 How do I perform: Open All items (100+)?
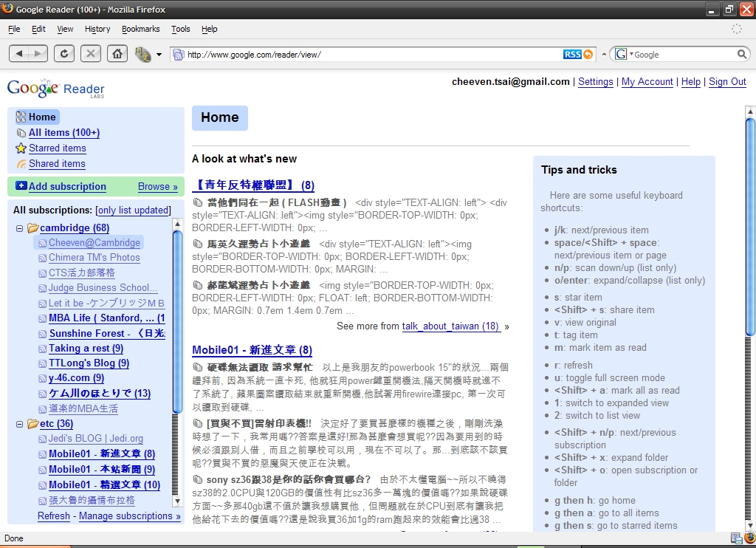click(x=64, y=133)
